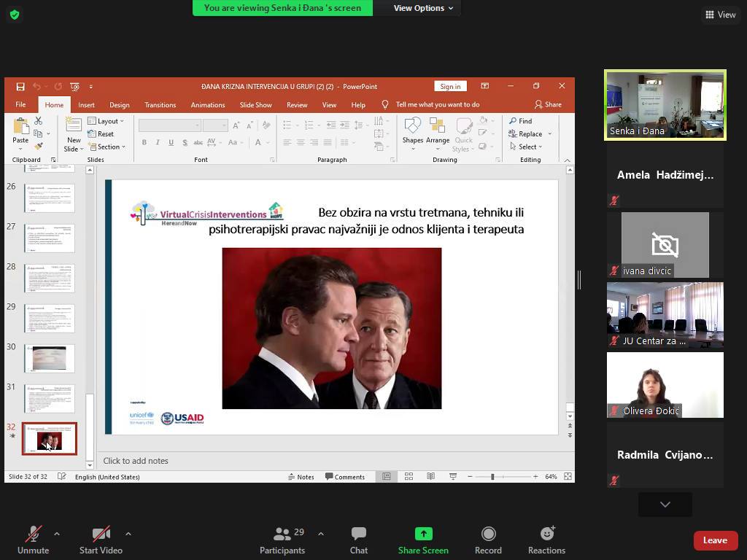Start recording with the Record icon
This screenshot has height=560, width=747.
[x=488, y=534]
